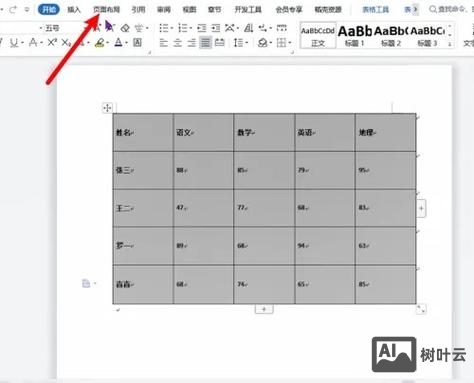
Task: Open the Font dialog launcher
Action: tap(150, 52)
